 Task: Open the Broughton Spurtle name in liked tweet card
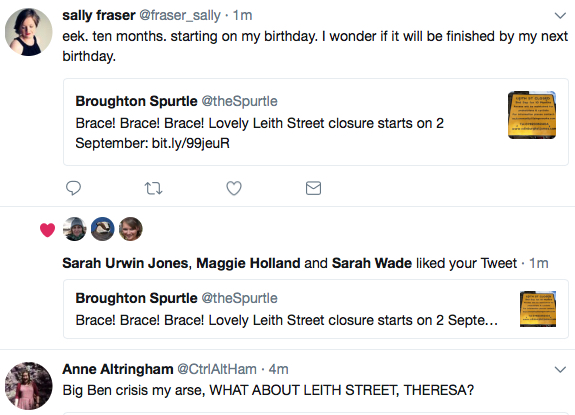[136, 298]
